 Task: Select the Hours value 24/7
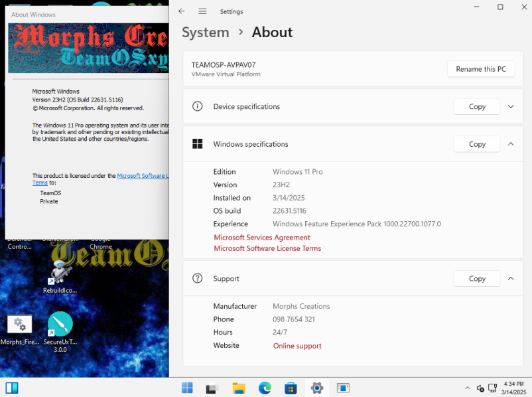(280, 332)
